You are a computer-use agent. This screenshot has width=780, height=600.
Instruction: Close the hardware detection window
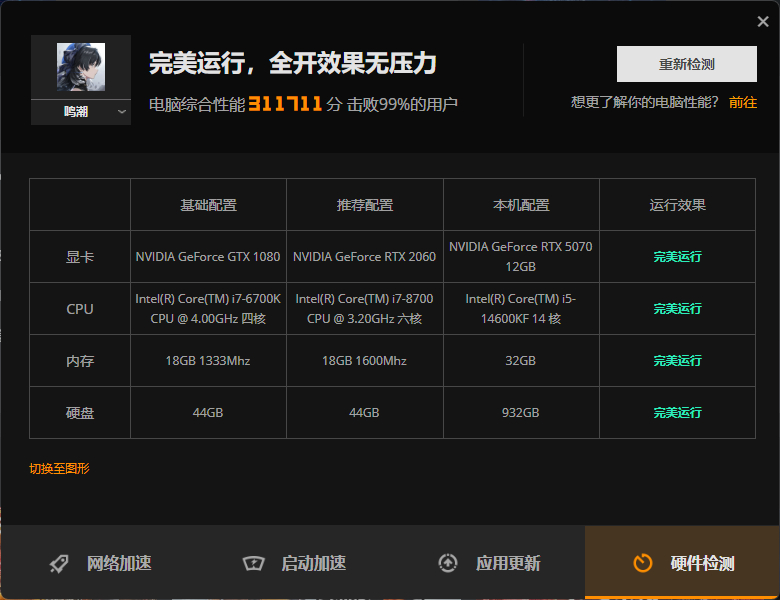763,22
